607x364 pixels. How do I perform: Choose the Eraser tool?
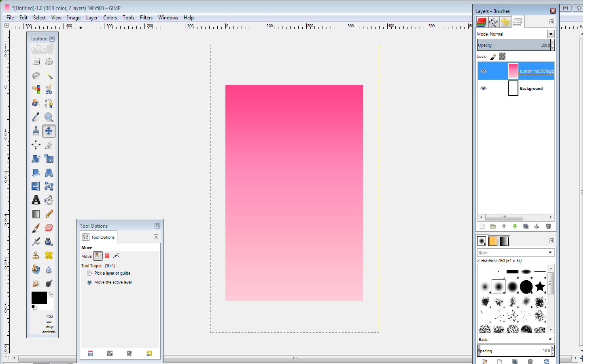click(49, 228)
